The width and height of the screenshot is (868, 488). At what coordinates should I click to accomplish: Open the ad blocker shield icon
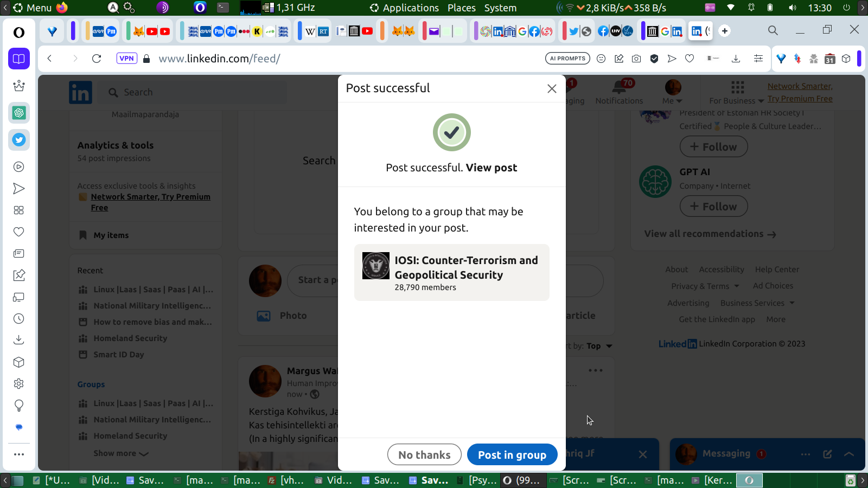[654, 59]
